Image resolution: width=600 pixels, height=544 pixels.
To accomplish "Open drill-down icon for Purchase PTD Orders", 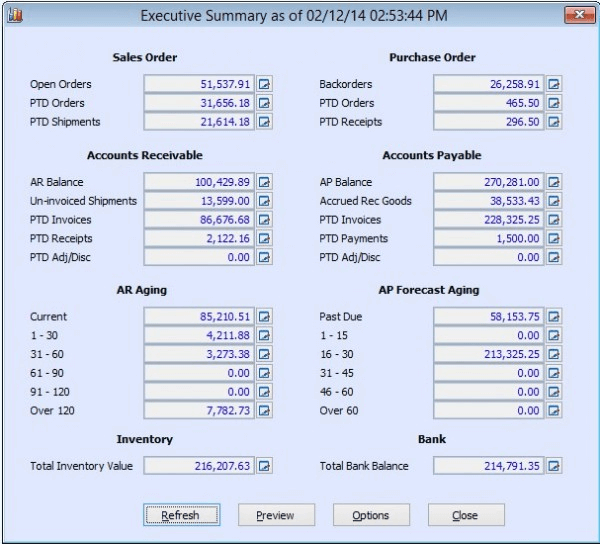I will (x=554, y=103).
